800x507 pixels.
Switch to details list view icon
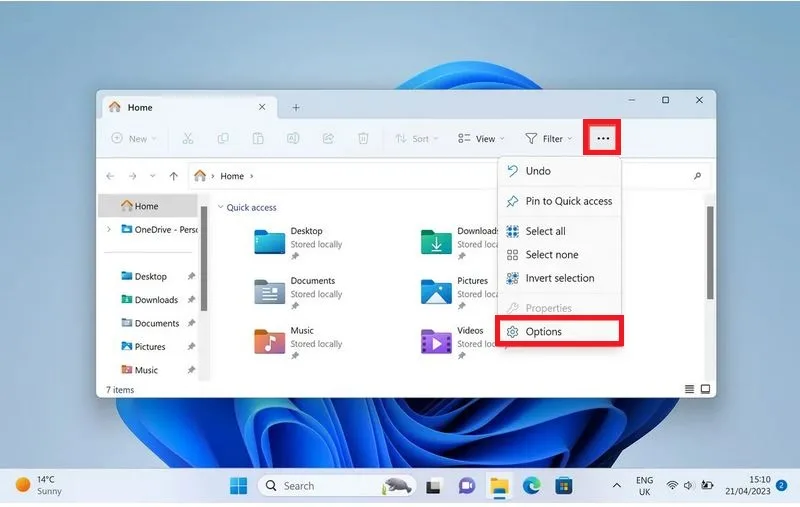point(689,389)
